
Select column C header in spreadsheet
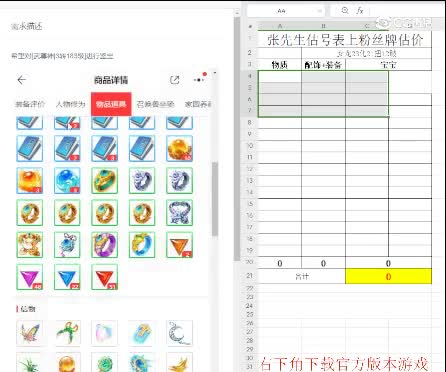coord(367,26)
